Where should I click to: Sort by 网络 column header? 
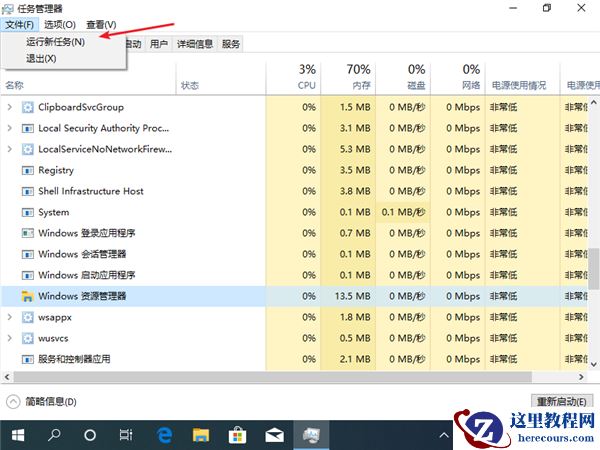pos(458,78)
